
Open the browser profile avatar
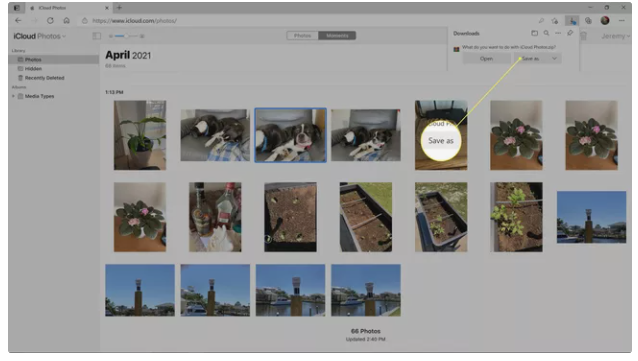pos(605,20)
